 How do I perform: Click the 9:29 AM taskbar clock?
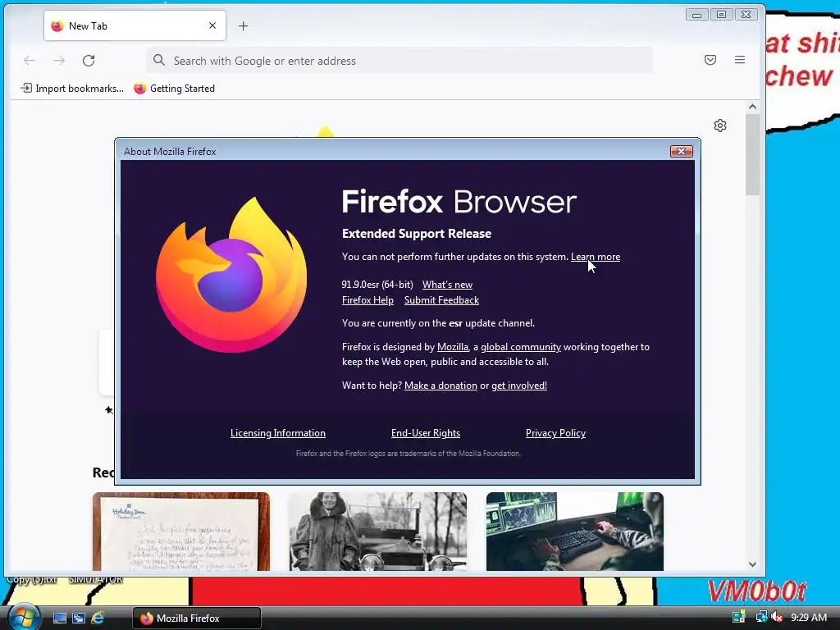coord(808,618)
